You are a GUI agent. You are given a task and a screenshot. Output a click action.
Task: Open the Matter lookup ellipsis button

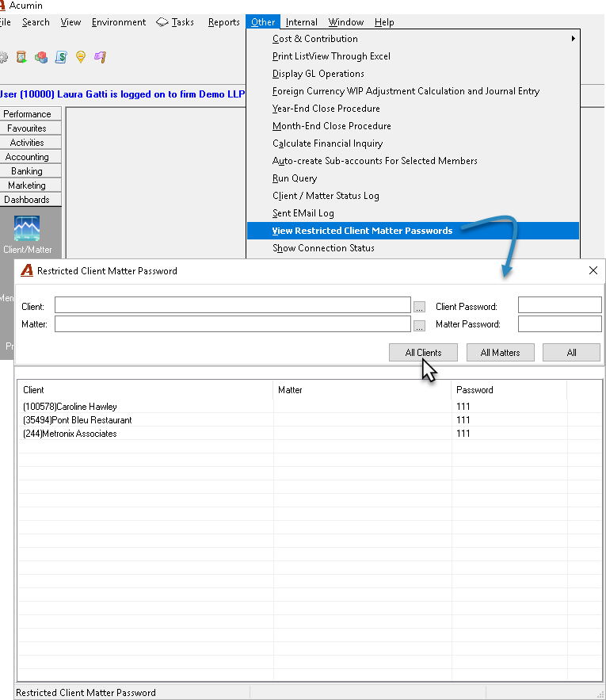coord(419,326)
